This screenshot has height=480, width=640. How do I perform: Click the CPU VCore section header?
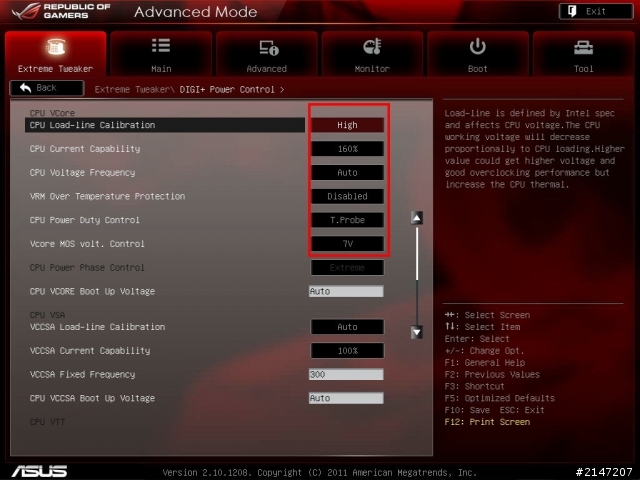[x=52, y=113]
